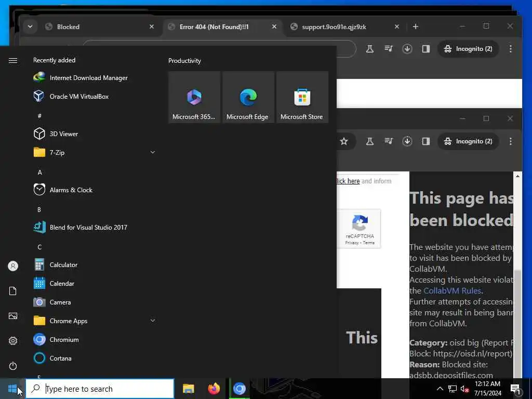Follow the CollabVM Rules link
The height and width of the screenshot is (399, 532).
453,291
